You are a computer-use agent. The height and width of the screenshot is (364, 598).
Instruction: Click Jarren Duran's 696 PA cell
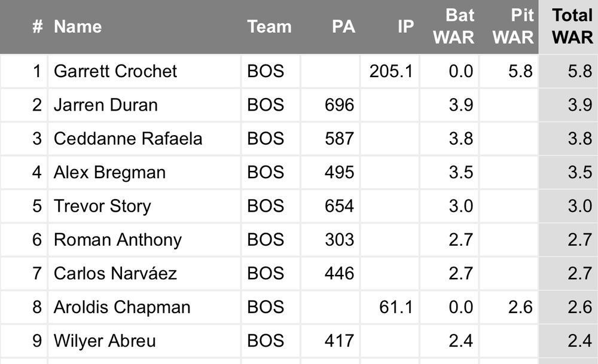330,105
